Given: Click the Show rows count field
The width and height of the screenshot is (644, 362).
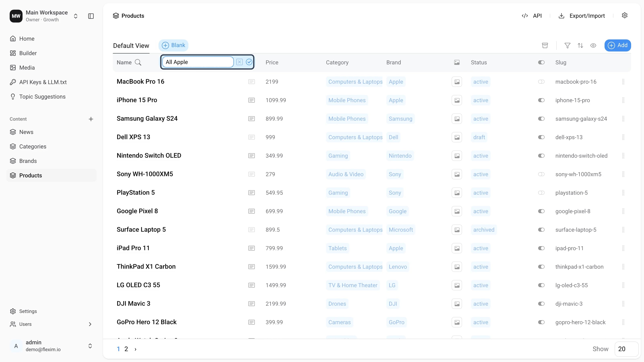Looking at the screenshot, I should (x=626, y=349).
